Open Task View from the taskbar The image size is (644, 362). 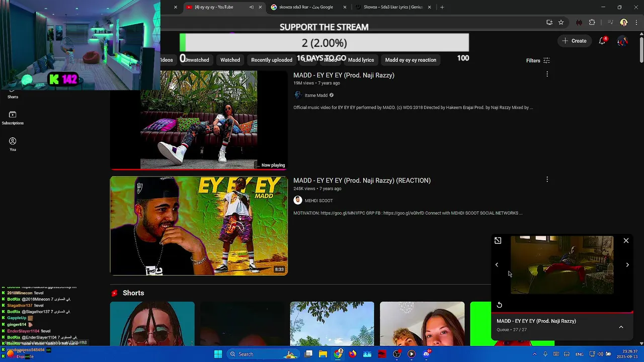pos(308,354)
